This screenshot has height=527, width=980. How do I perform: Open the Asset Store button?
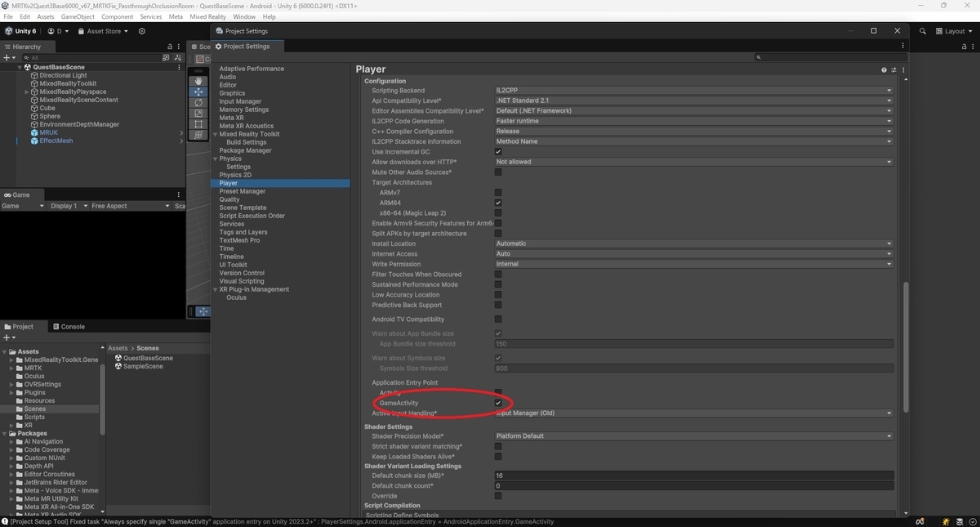click(100, 31)
